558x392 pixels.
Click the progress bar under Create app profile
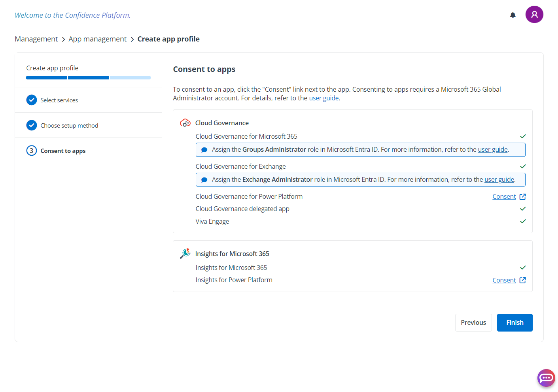[x=88, y=77]
